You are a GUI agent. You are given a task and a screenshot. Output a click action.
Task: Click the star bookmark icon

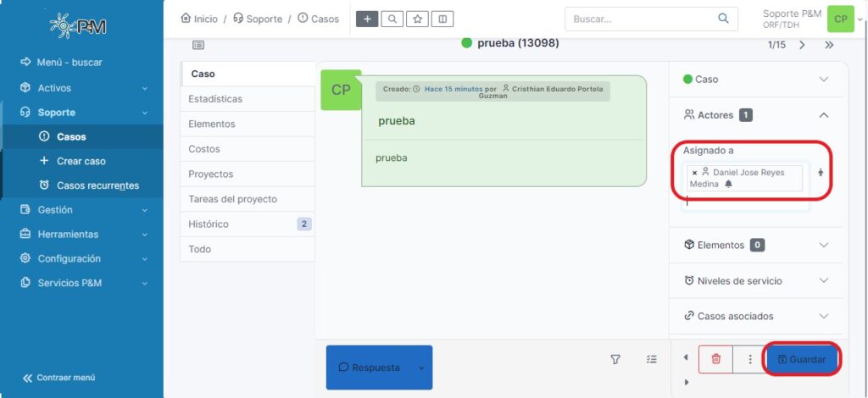point(417,19)
